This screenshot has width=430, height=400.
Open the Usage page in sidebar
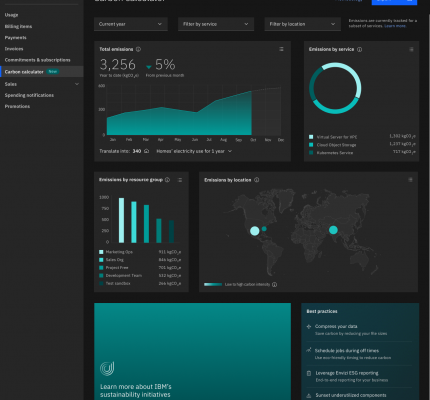(11, 15)
